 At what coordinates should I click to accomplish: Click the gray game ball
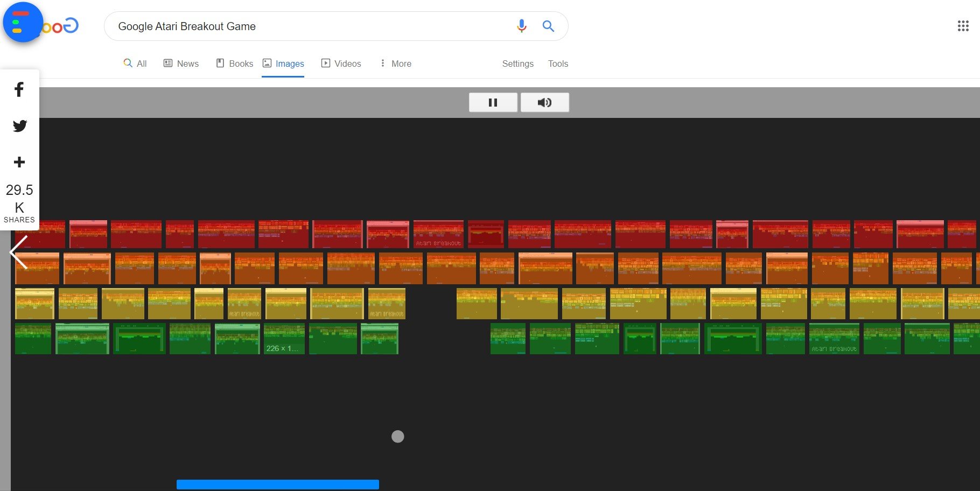pos(398,437)
